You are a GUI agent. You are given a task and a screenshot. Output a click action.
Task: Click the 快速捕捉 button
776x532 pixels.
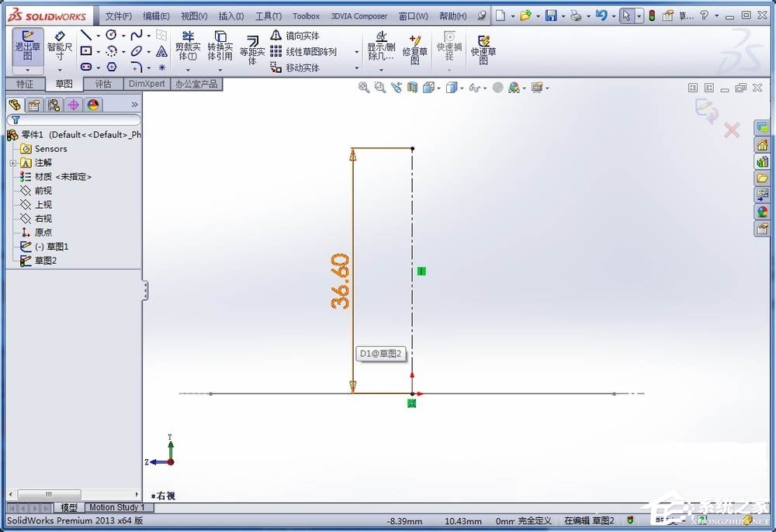(x=449, y=47)
